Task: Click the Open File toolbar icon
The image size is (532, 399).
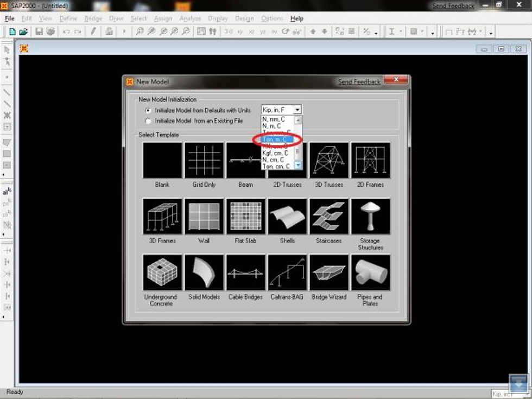Action: click(x=23, y=31)
